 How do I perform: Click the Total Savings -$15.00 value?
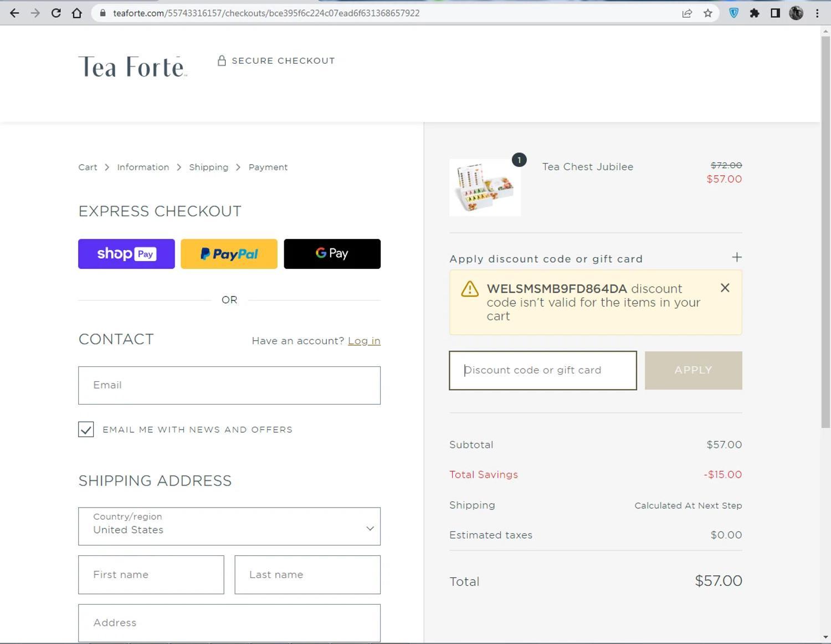coord(723,474)
